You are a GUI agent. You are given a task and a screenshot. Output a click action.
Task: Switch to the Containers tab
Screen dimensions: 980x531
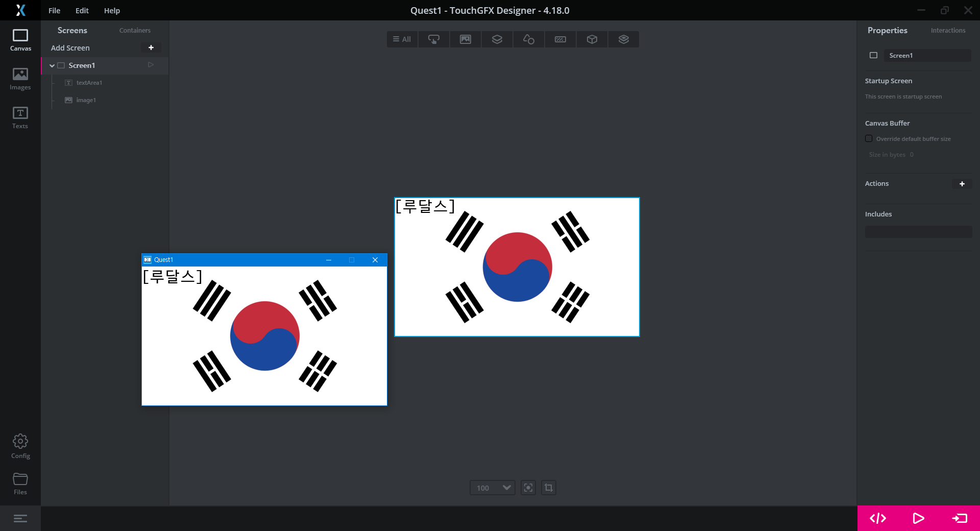(x=135, y=31)
